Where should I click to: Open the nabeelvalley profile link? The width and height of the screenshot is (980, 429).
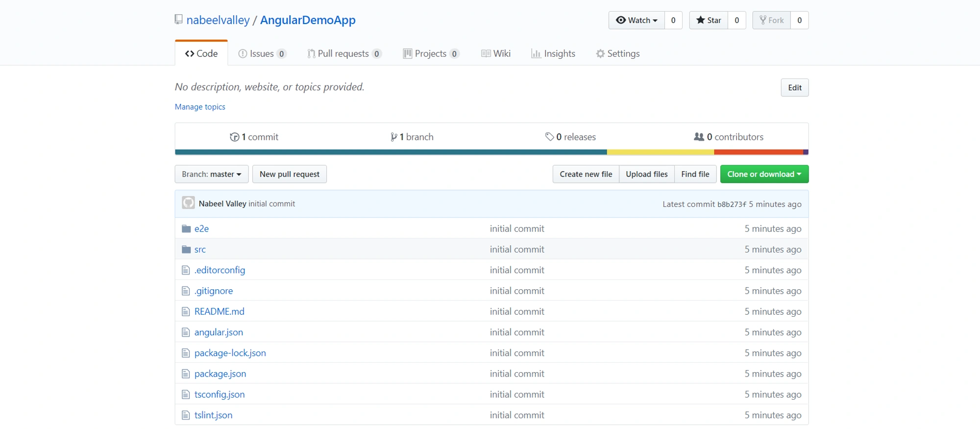[218, 20]
